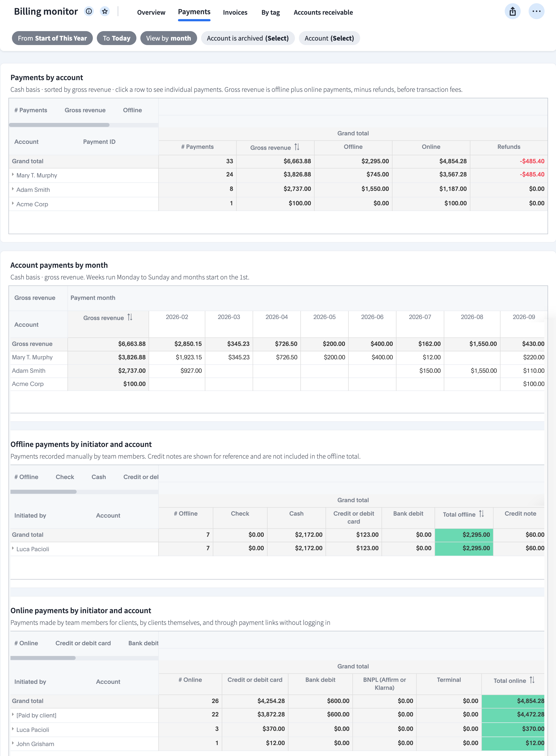
Task: Open the Invoices tab
Action: [x=235, y=12]
